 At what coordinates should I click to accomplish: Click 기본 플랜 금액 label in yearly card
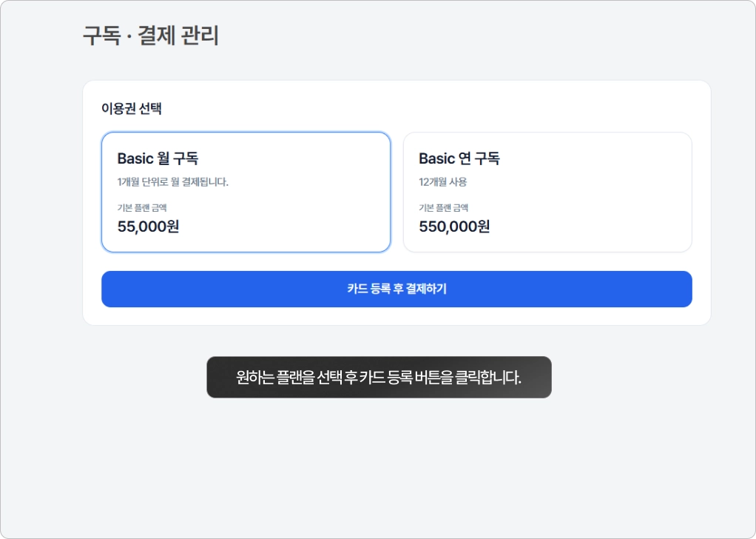click(x=443, y=208)
